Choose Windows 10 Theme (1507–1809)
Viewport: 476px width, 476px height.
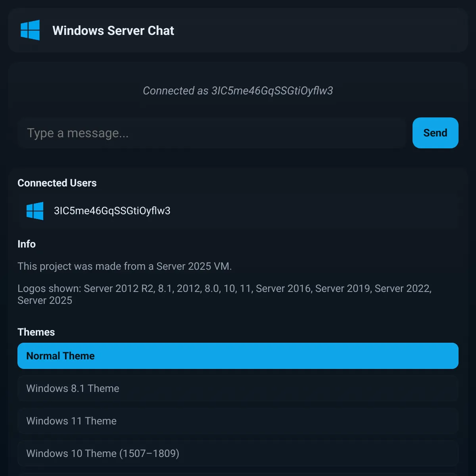coord(238,453)
